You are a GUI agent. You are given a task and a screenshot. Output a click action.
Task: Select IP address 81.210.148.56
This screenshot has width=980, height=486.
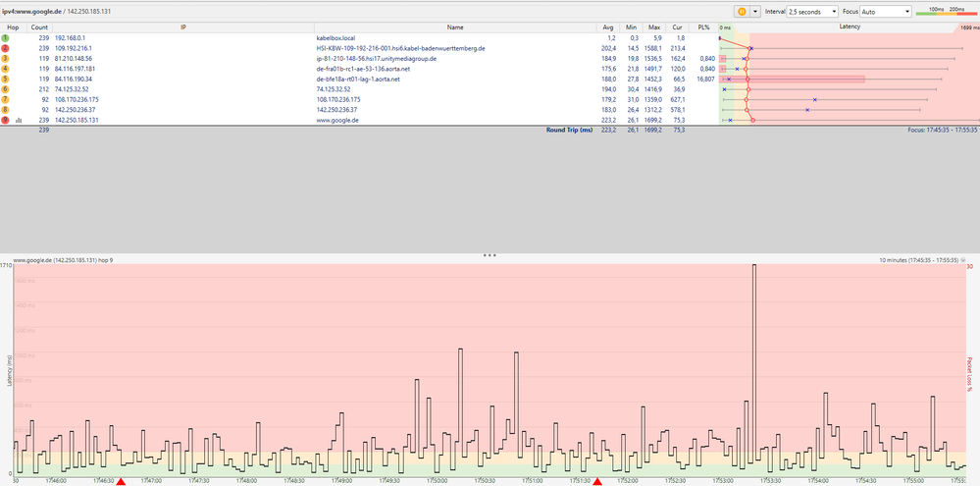[74, 58]
